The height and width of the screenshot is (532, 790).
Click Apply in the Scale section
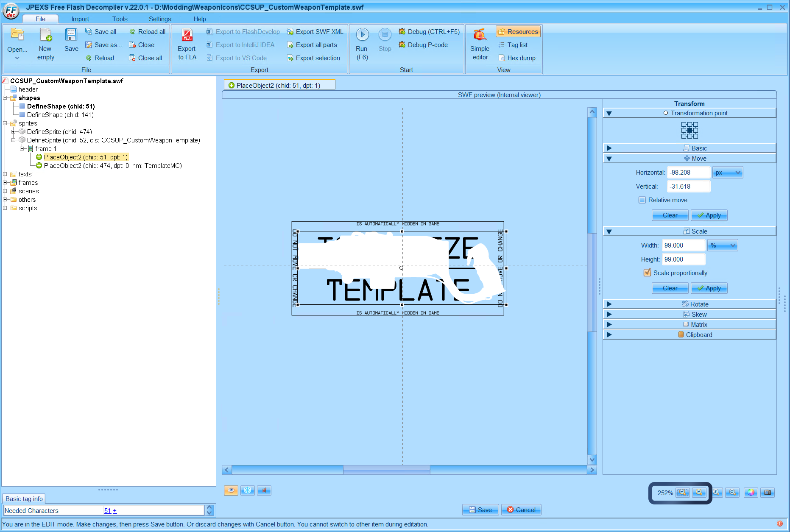point(709,288)
